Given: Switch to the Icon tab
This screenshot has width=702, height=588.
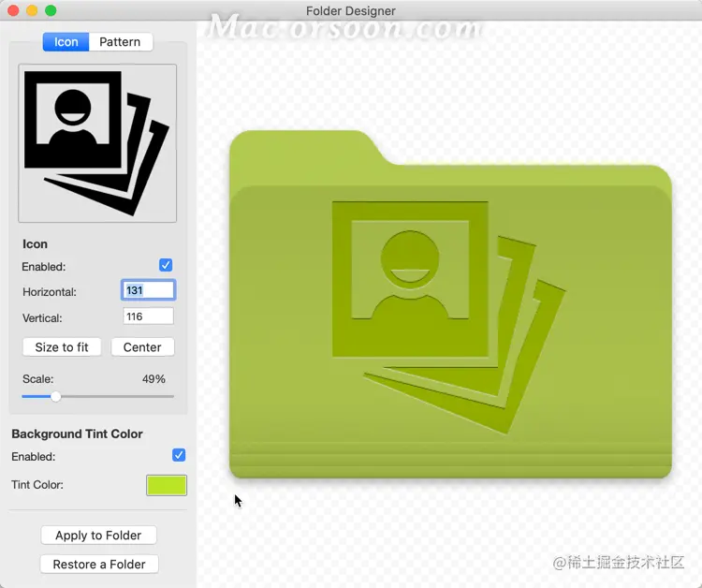Looking at the screenshot, I should pos(66,42).
